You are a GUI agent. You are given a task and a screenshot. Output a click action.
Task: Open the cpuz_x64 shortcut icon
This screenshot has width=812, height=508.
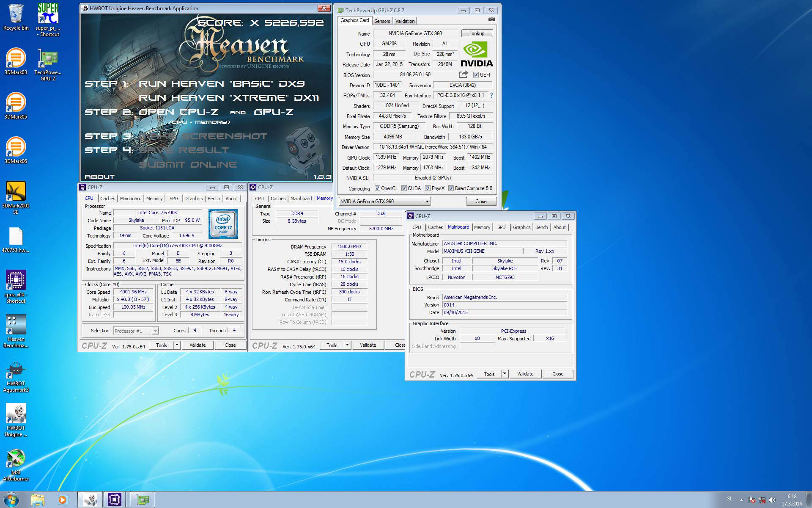tap(16, 286)
